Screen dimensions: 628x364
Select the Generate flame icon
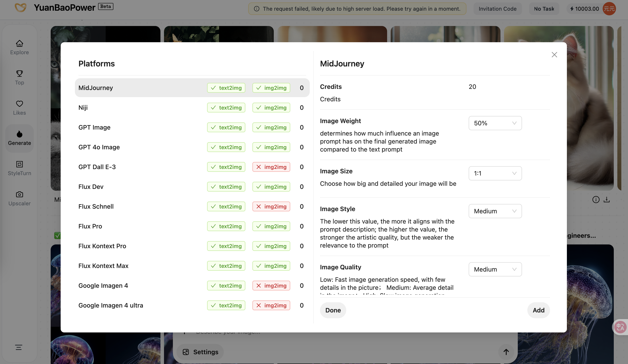pos(19,134)
